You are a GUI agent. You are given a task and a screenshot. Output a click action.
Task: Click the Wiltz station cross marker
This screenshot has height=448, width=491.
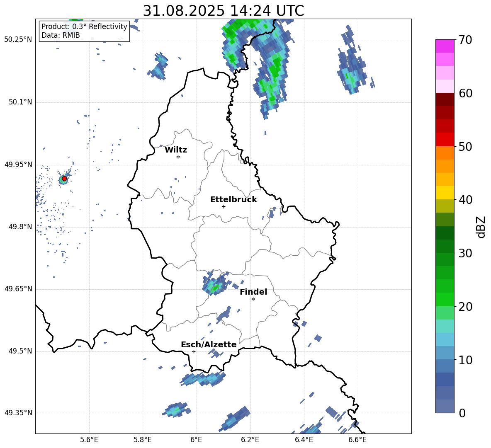pyautogui.click(x=178, y=157)
